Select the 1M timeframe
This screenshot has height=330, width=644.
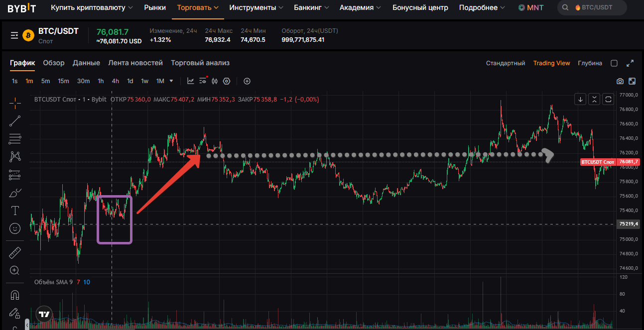coord(160,81)
